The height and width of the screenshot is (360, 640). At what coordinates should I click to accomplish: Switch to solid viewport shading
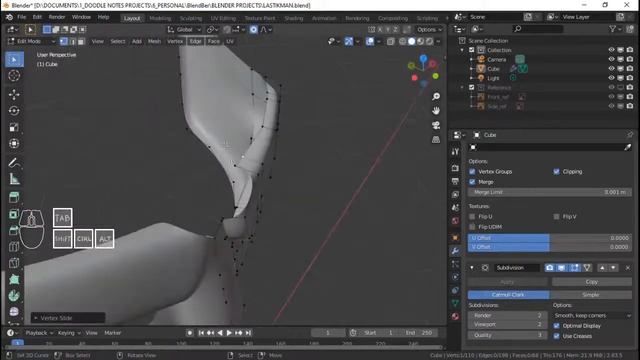point(411,41)
